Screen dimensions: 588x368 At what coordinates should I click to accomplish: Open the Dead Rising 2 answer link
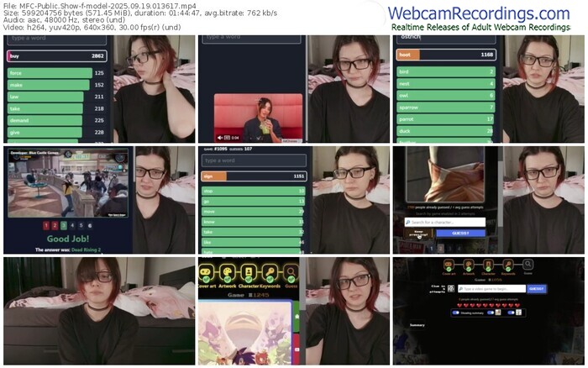[x=86, y=250]
